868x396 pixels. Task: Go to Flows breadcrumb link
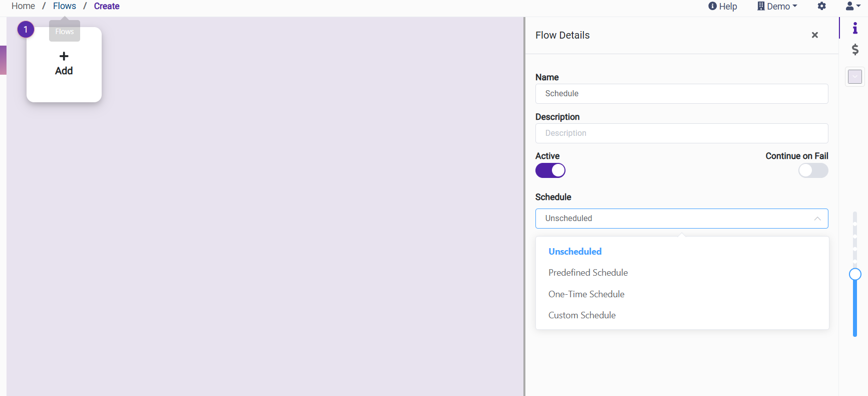[x=65, y=6]
